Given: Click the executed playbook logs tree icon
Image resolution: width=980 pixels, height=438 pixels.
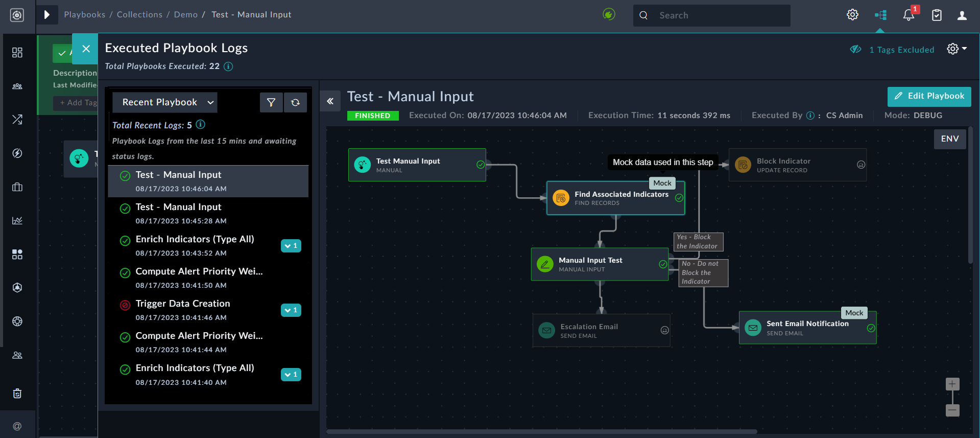Looking at the screenshot, I should [880, 15].
